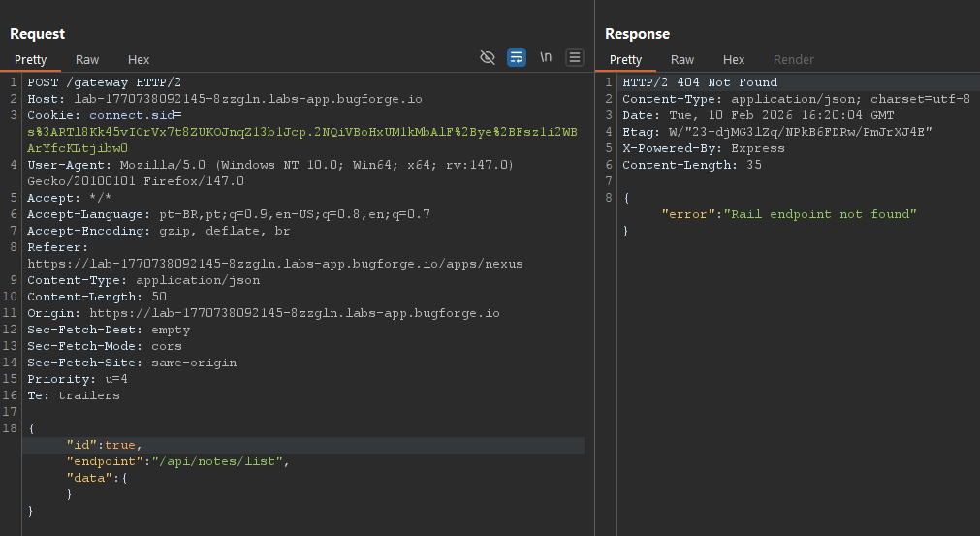Click the "Rail endpoint not found" error value
The width and height of the screenshot is (980, 536).
pyautogui.click(x=820, y=214)
